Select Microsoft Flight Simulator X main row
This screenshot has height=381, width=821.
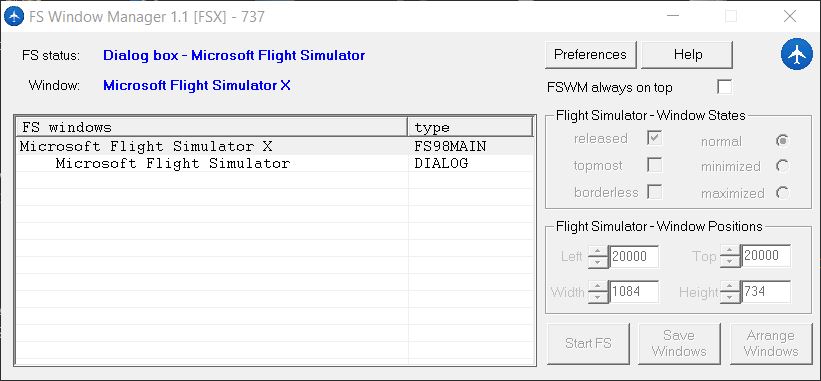tap(275, 147)
